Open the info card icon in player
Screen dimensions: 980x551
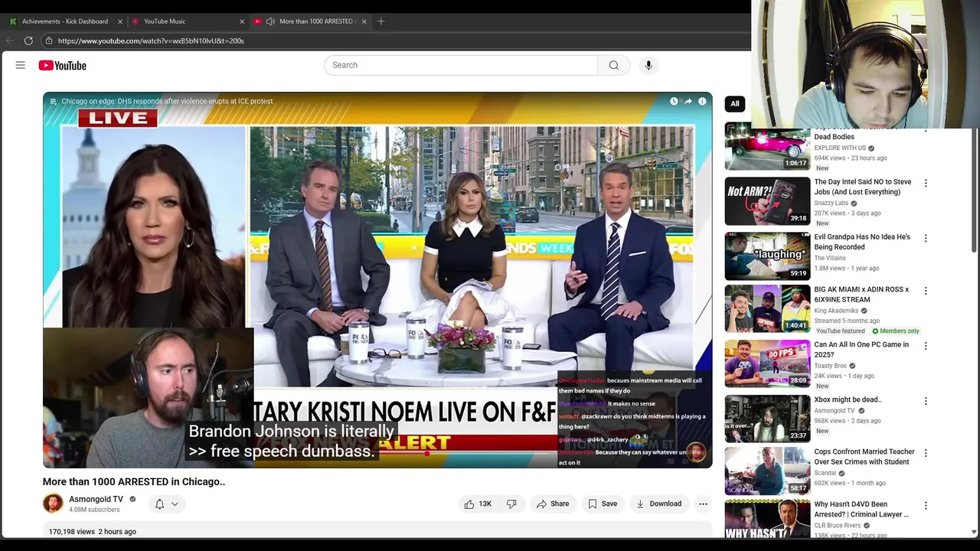(702, 101)
